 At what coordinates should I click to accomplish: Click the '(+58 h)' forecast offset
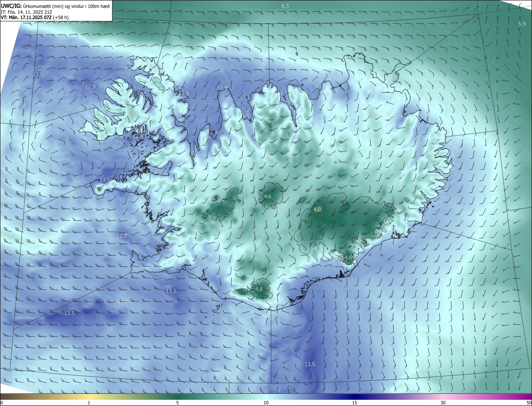coord(61,17)
